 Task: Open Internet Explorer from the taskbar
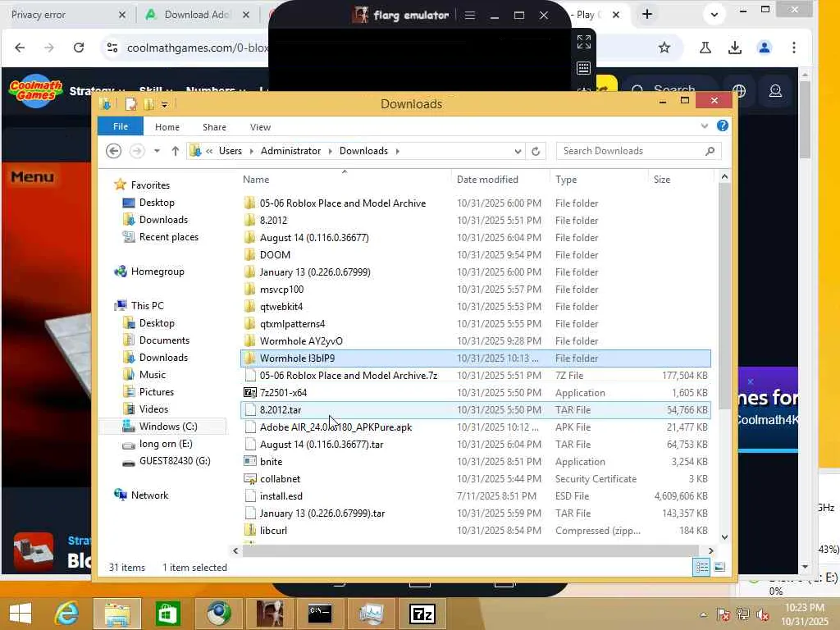67,614
